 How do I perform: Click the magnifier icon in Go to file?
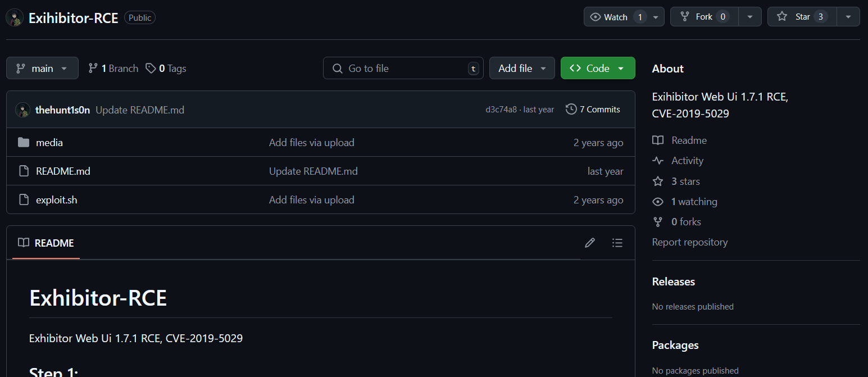tap(338, 69)
